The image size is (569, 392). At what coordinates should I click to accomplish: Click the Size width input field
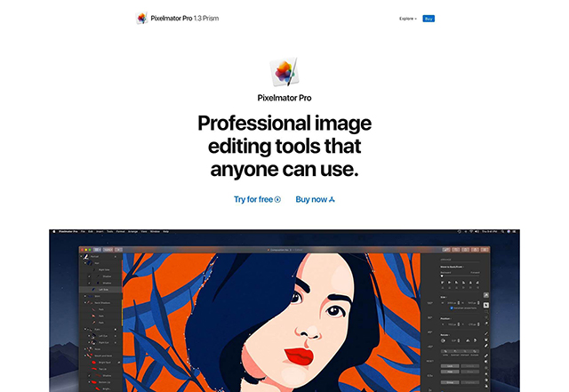[x=453, y=303]
